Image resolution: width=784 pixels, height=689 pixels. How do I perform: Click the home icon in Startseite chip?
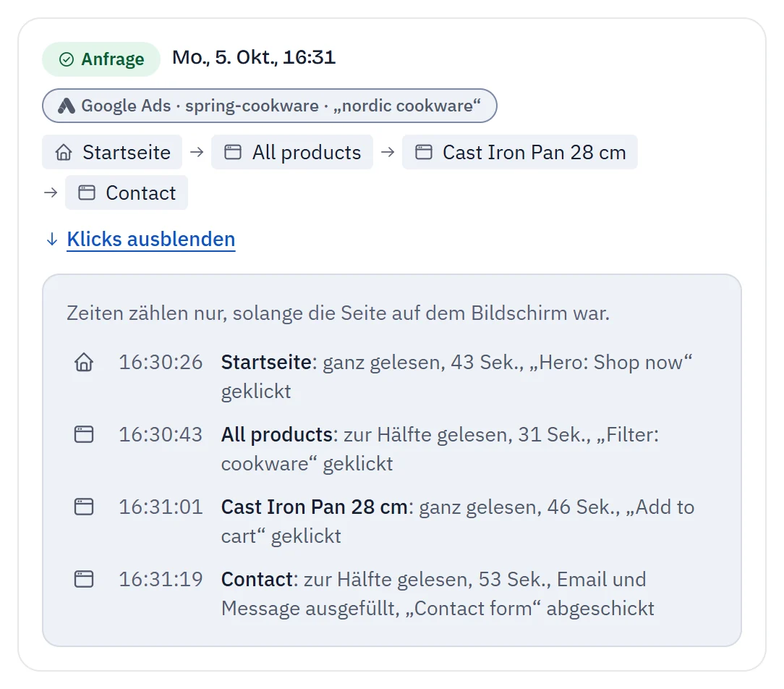pos(64,152)
